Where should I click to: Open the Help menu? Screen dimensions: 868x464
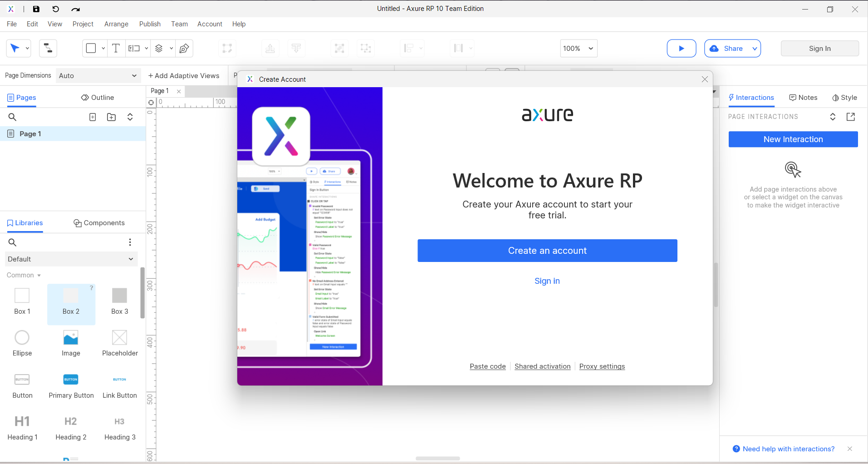tap(239, 24)
